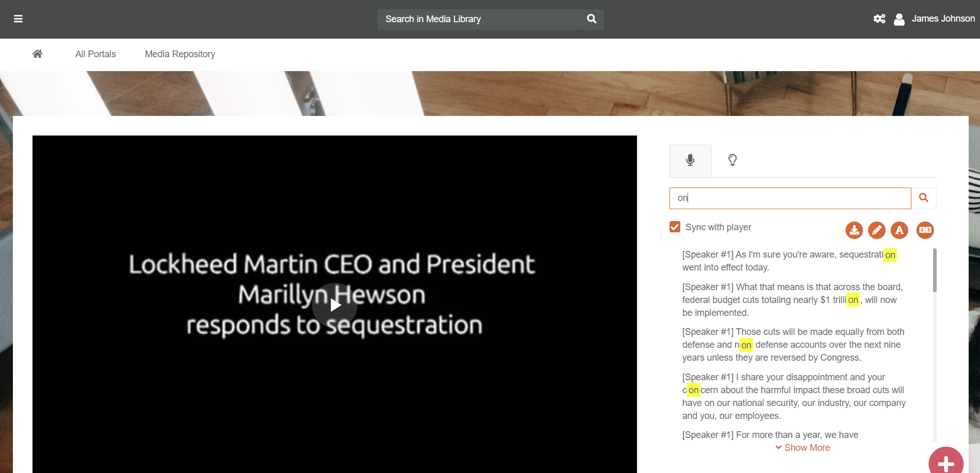Switch to the microphone transcript tab

(690, 160)
